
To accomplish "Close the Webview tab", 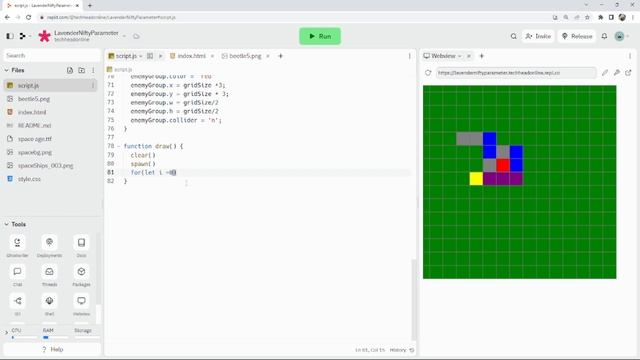I will pyautogui.click(x=469, y=56).
